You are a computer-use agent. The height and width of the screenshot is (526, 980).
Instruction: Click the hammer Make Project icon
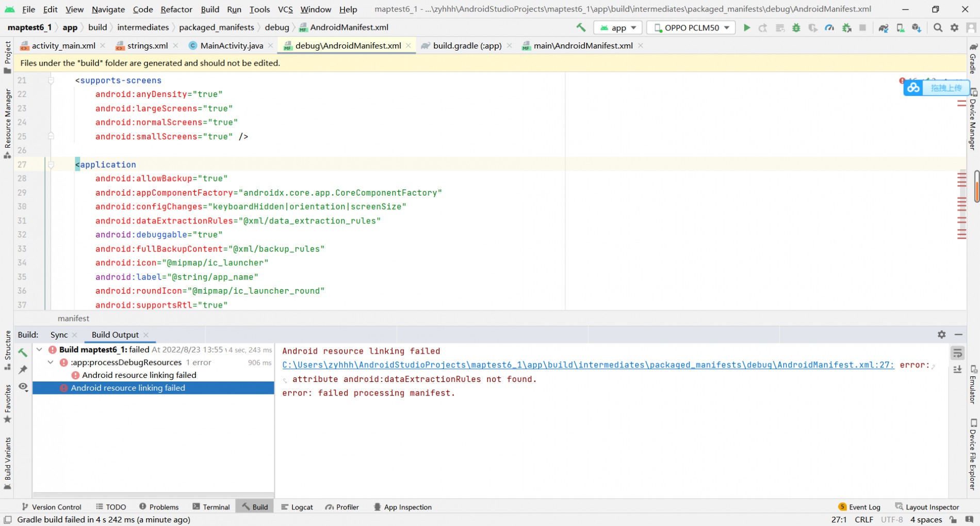581,28
